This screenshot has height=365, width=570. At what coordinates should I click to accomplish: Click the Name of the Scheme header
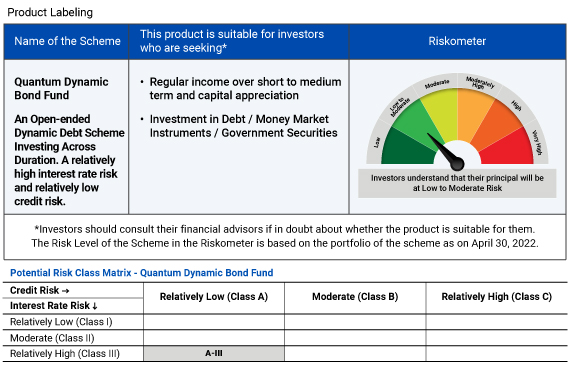point(67,41)
